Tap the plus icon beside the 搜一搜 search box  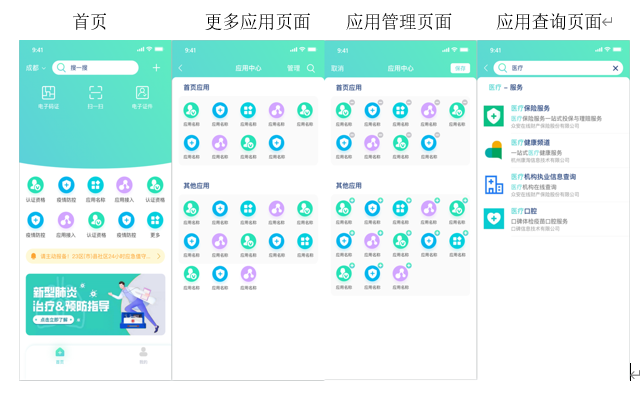point(156,68)
